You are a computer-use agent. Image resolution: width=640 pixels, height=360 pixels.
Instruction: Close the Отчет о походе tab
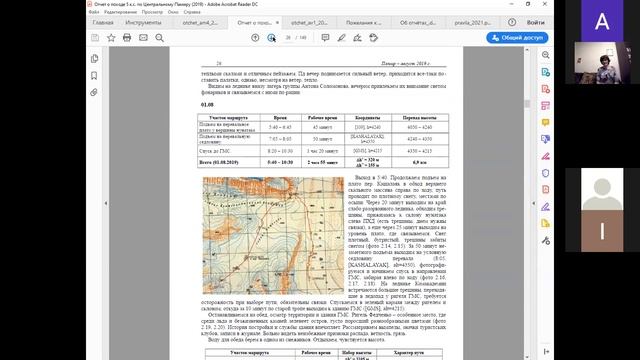coord(278,22)
